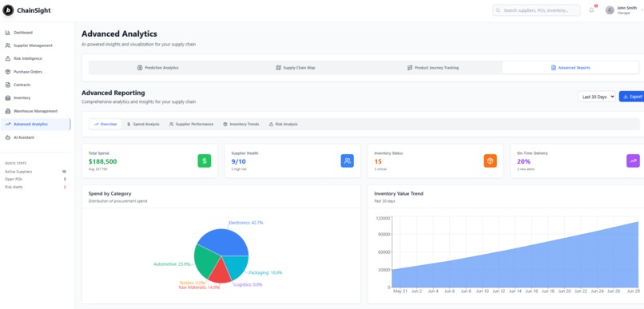
Task: Click the purple On-Time Delivery icon
Action: pos(633,160)
